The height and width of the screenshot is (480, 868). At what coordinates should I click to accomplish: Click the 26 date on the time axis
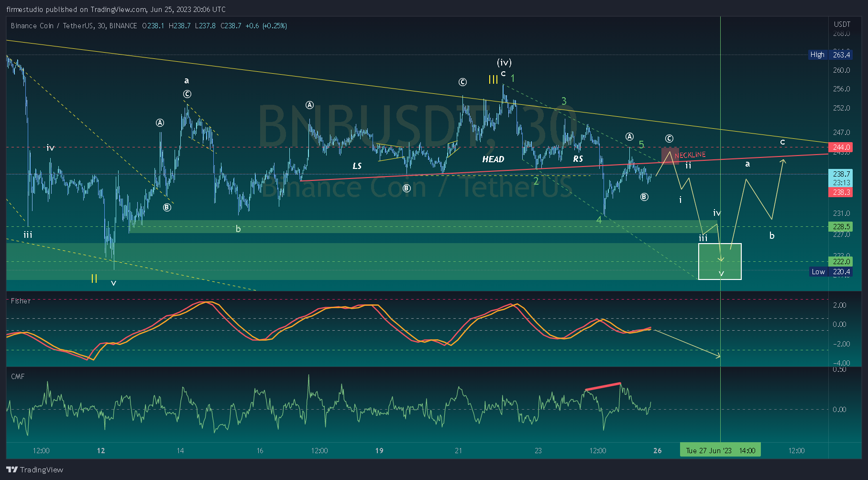click(658, 450)
